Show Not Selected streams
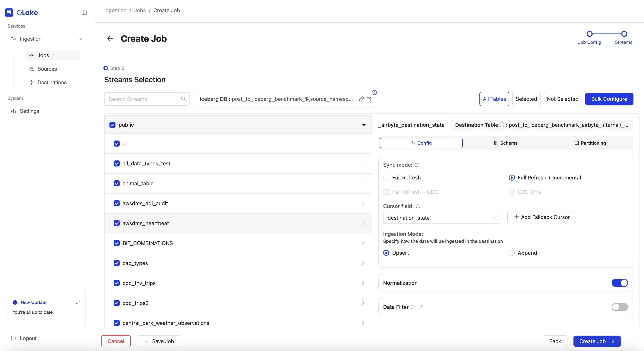This screenshot has height=351, width=644. click(563, 99)
